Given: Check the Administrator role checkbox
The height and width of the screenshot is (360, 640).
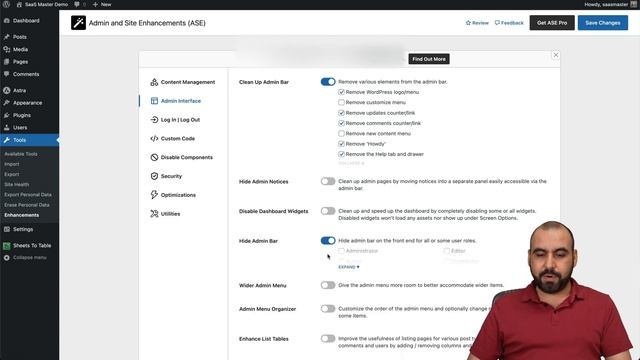Looking at the screenshot, I should 341,251.
